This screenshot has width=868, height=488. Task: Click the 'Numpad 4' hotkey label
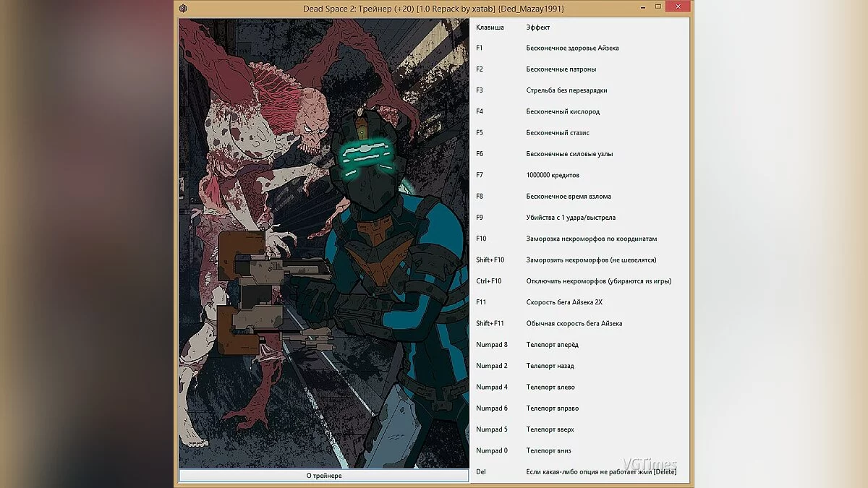492,388
